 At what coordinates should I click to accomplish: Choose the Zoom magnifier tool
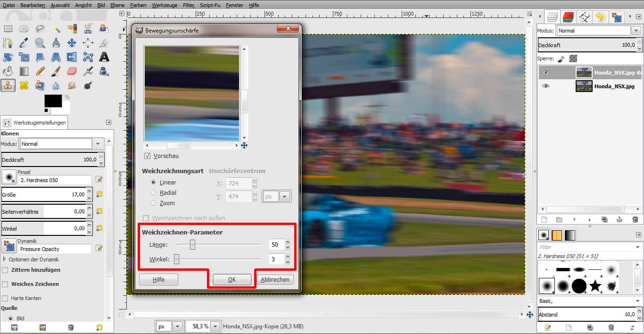click(40, 43)
